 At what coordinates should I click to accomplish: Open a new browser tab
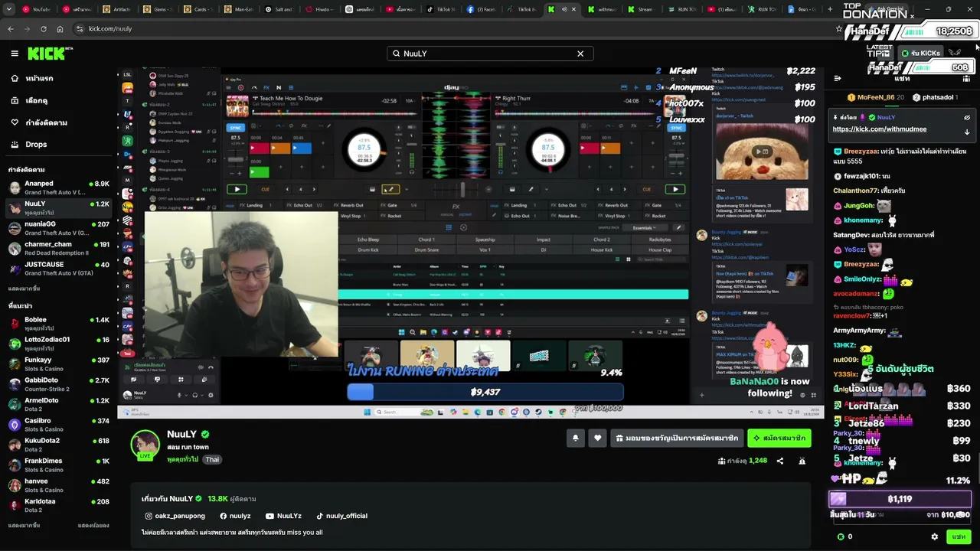[x=830, y=9]
